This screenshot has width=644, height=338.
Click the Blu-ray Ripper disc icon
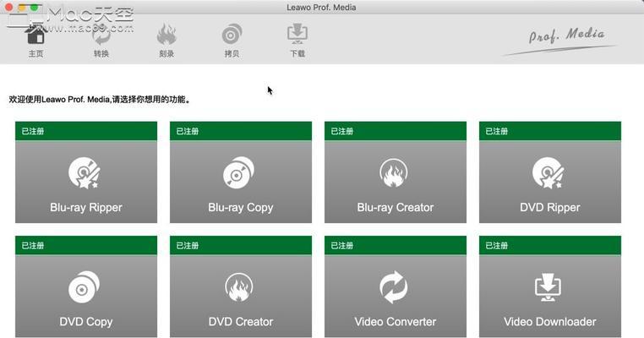[x=85, y=172]
